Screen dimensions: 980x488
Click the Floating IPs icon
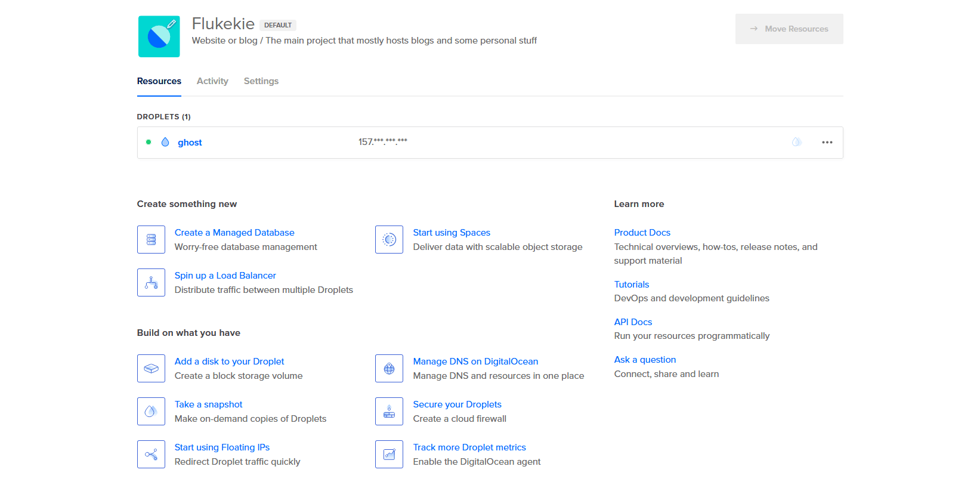tap(151, 454)
